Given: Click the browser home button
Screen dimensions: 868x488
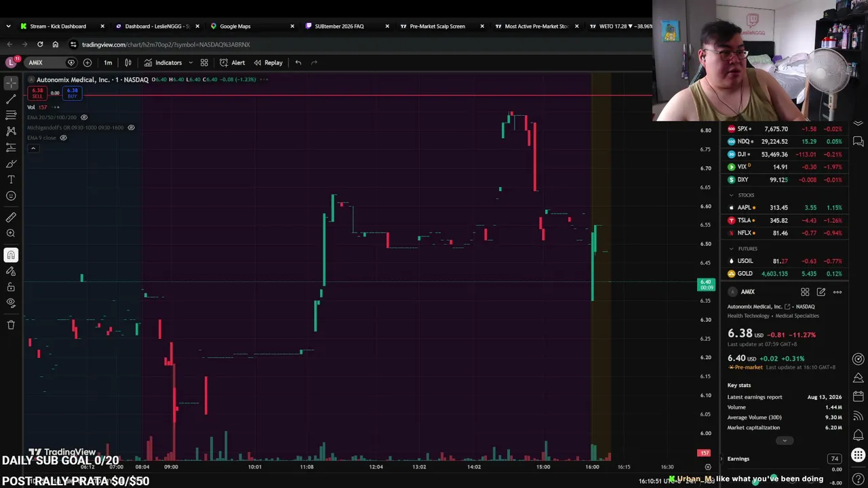Looking at the screenshot, I should click(x=56, y=45).
